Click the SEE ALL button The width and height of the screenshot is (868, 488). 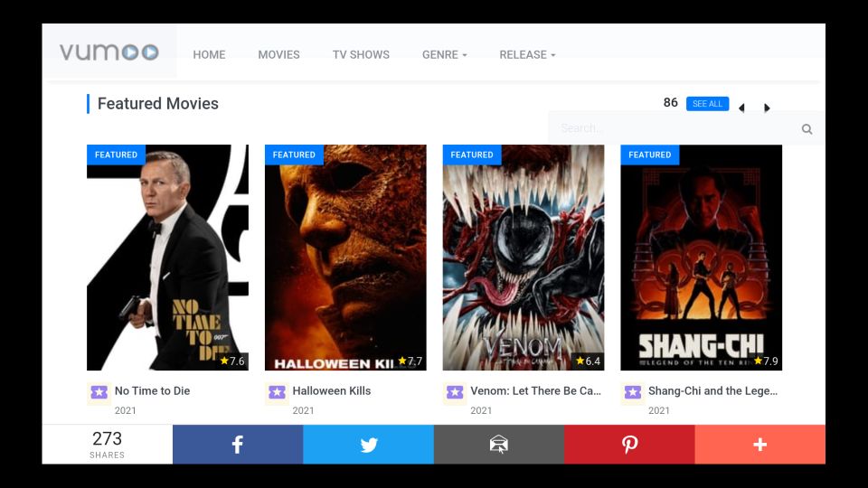tap(707, 103)
